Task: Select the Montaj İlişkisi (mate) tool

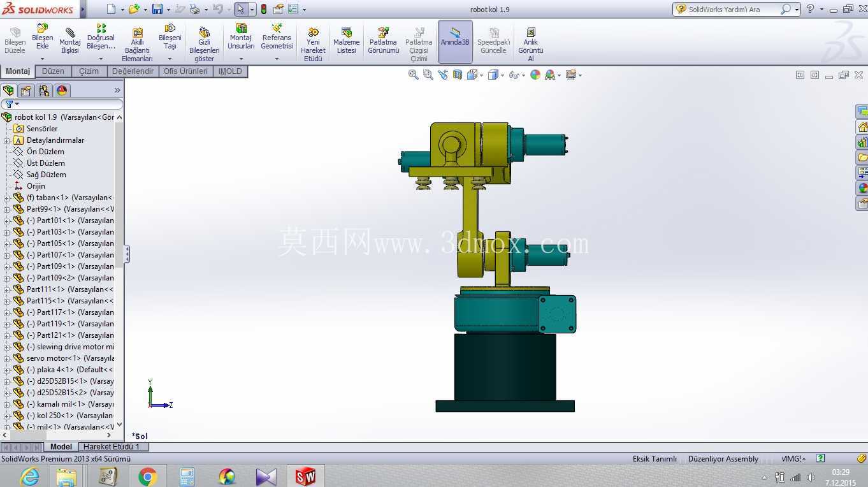Action: [x=69, y=41]
